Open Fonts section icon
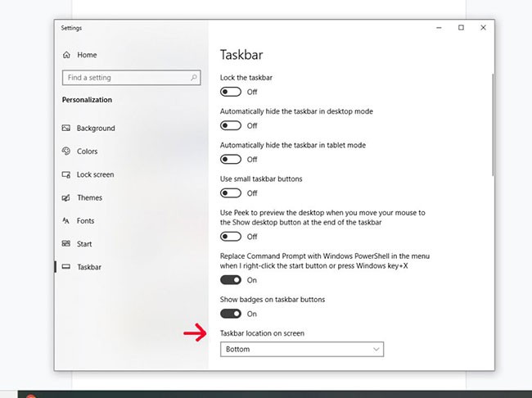This screenshot has width=532, height=398. tap(66, 221)
